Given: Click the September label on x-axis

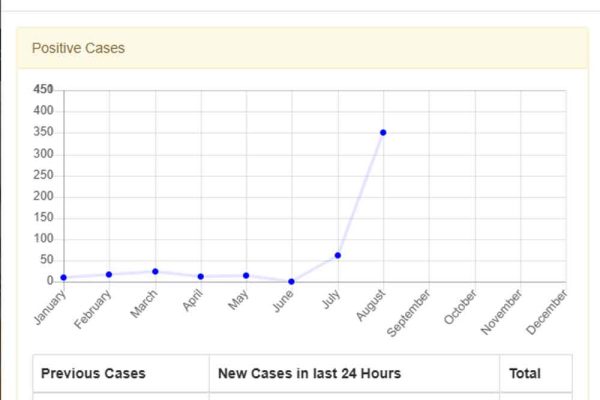Looking at the screenshot, I should pyautogui.click(x=409, y=310).
